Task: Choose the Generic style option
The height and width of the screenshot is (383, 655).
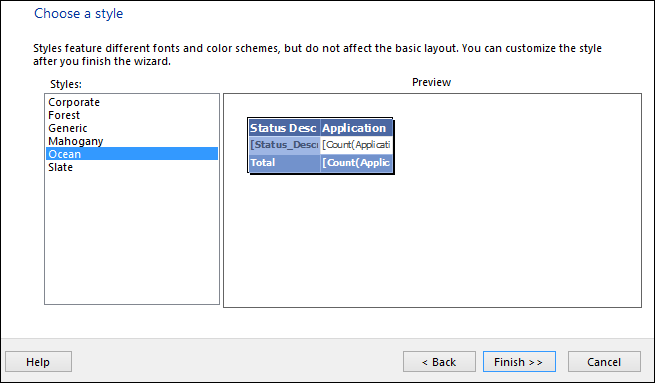Action: (68, 128)
